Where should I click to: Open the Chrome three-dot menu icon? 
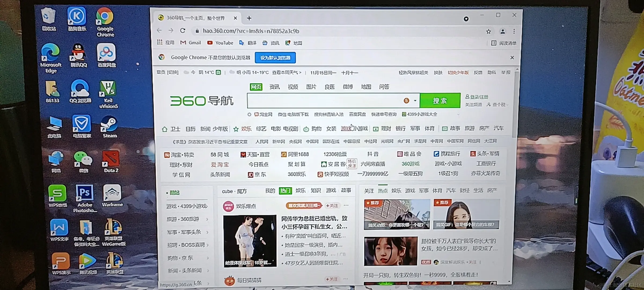pos(514,32)
